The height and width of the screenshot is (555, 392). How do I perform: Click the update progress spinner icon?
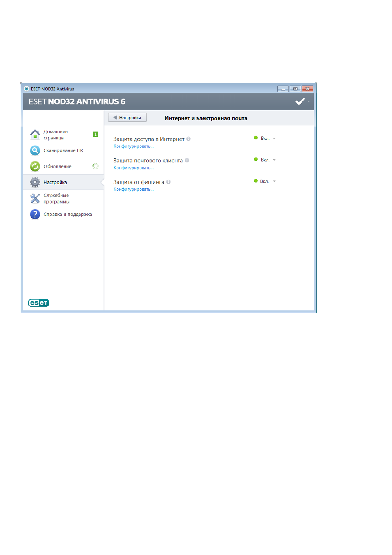pyautogui.click(x=95, y=166)
